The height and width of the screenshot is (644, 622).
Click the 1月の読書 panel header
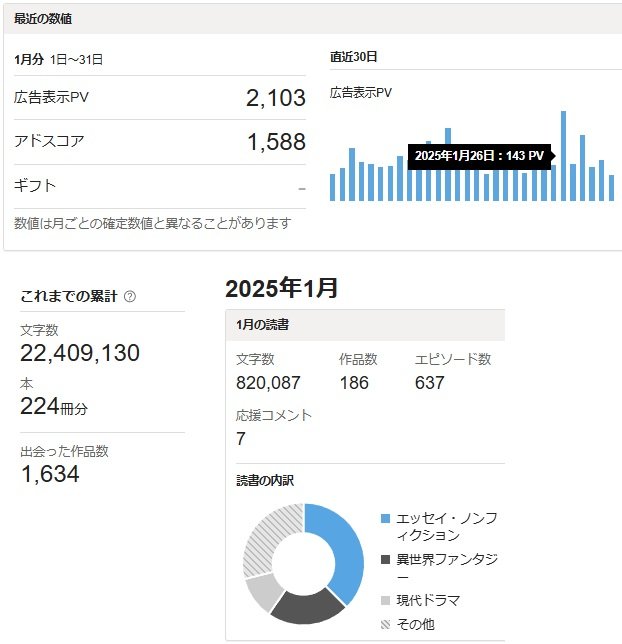click(x=263, y=325)
